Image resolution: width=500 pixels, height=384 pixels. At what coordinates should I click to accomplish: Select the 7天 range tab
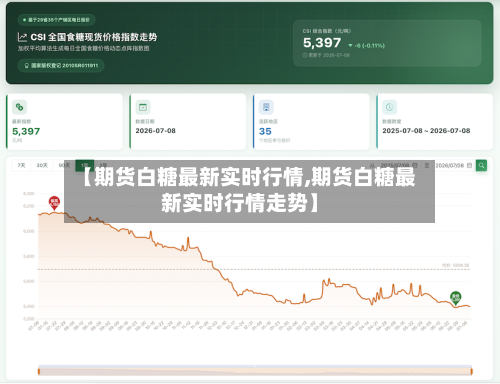point(21,165)
